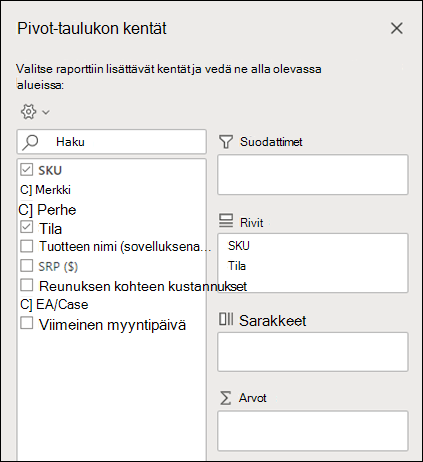Select SKU item in Rivit area
Screen dimensions: 423x462
tap(239, 246)
